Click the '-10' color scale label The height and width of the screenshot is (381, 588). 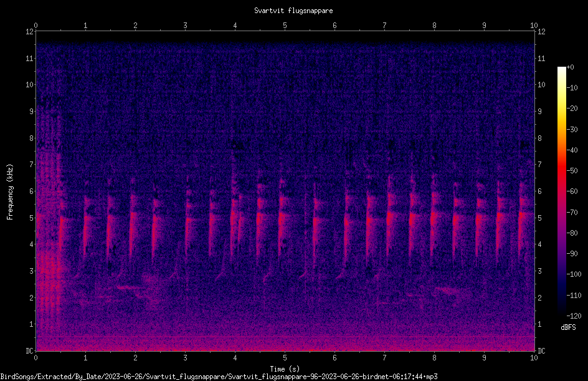[x=572, y=88]
